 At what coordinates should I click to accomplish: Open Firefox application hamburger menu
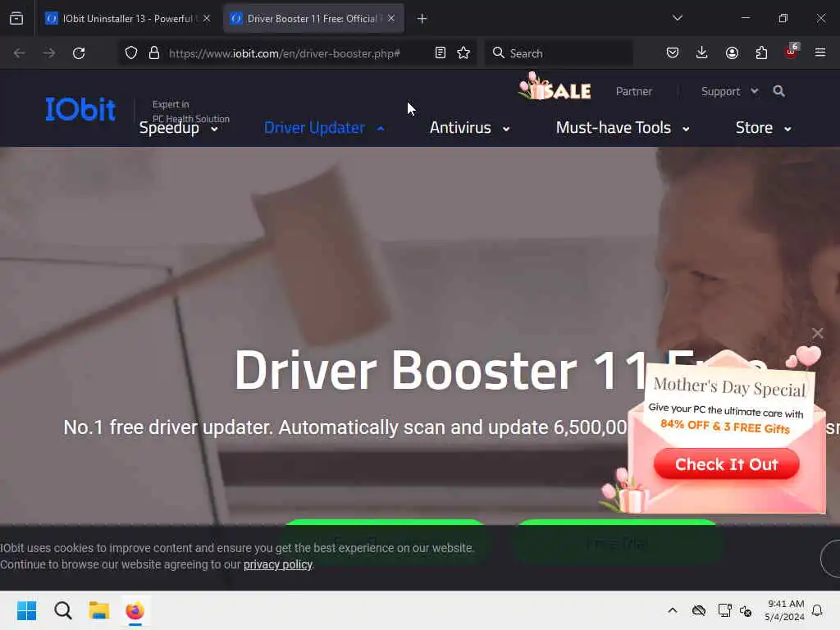820,52
